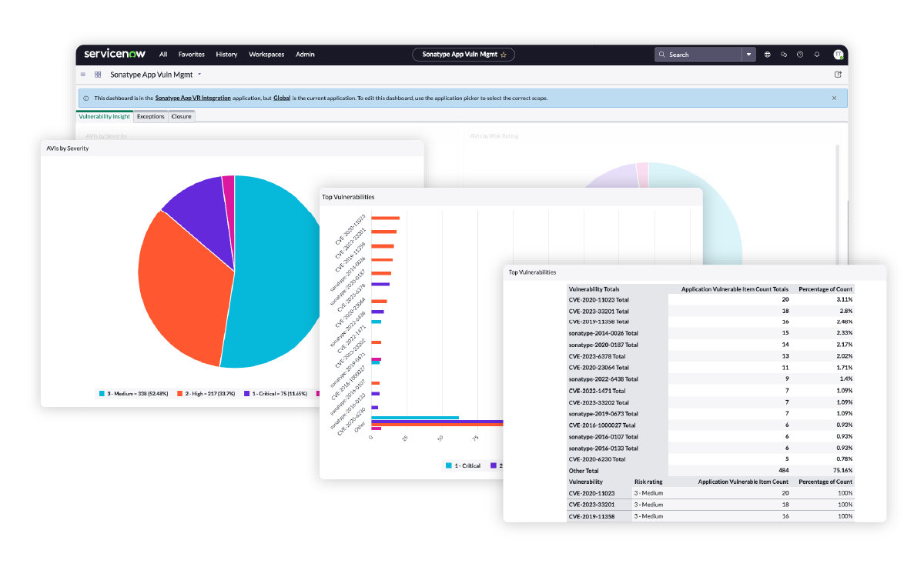Click the share icon at top right
Viewport: 924px width, 567px height.
838,75
